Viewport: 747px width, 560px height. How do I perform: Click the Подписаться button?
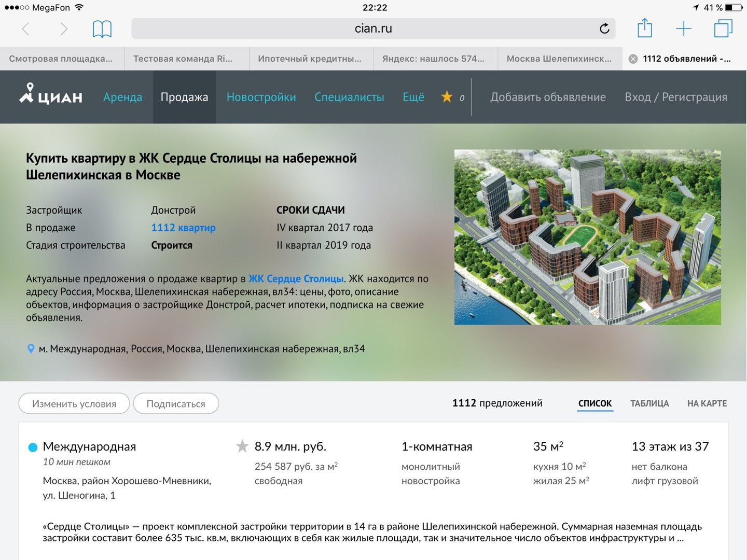coord(176,403)
